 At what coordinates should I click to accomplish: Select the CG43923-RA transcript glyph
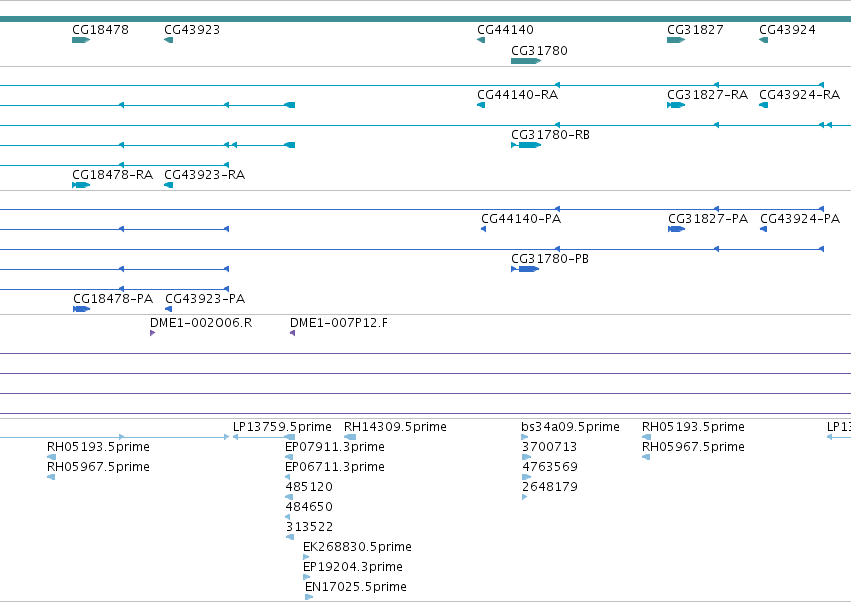[x=168, y=186]
